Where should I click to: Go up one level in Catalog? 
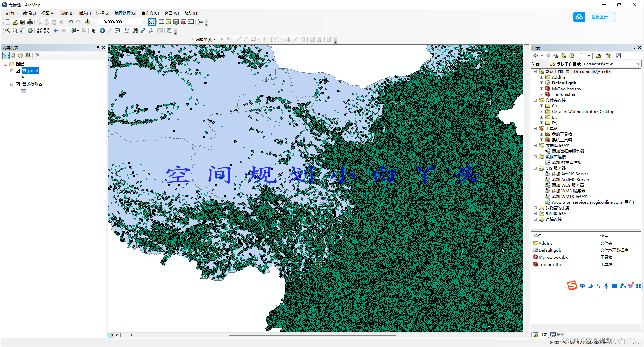[556, 56]
